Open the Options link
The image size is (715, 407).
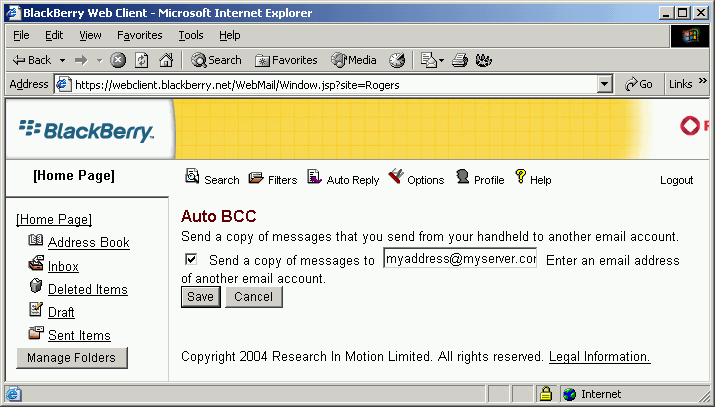coord(425,180)
